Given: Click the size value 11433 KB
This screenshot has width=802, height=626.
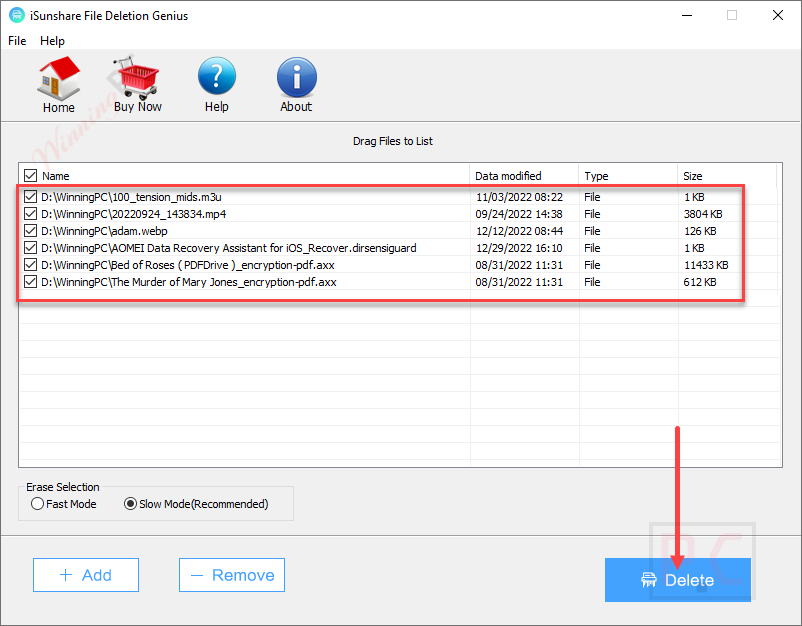Looking at the screenshot, I should pyautogui.click(x=706, y=265).
